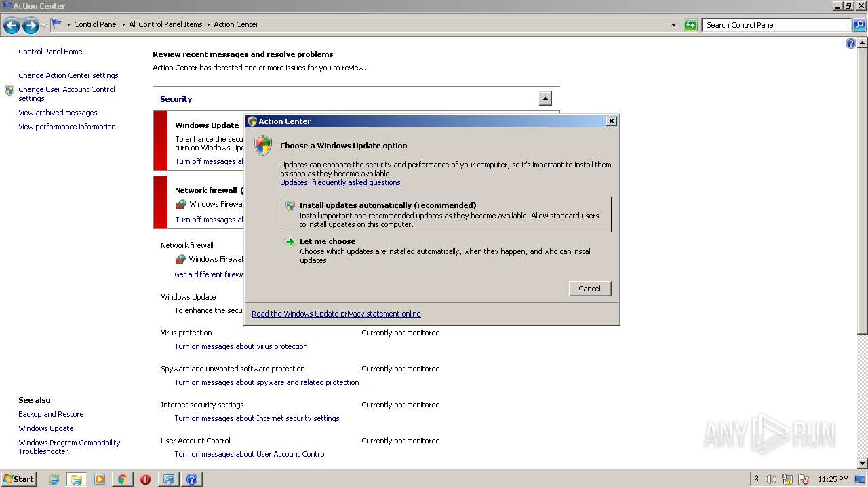The height and width of the screenshot is (488, 868).
Task: Go back with the navigation arrow
Action: [x=12, y=26]
